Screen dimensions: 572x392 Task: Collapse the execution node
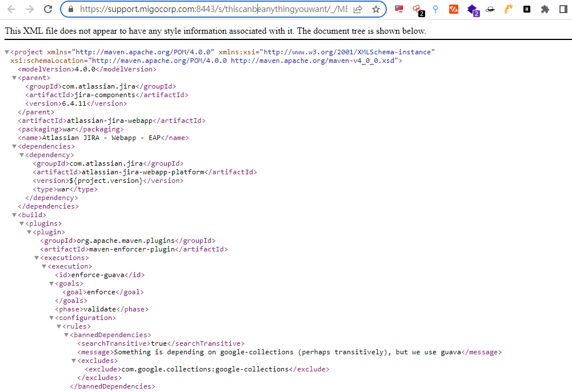pyautogui.click(x=44, y=266)
